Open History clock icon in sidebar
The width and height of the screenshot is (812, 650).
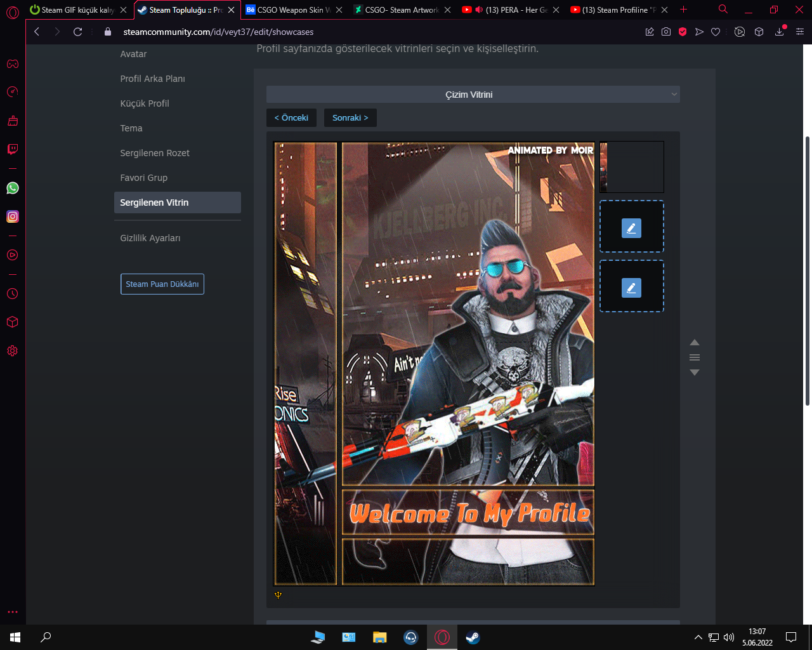pos(13,294)
